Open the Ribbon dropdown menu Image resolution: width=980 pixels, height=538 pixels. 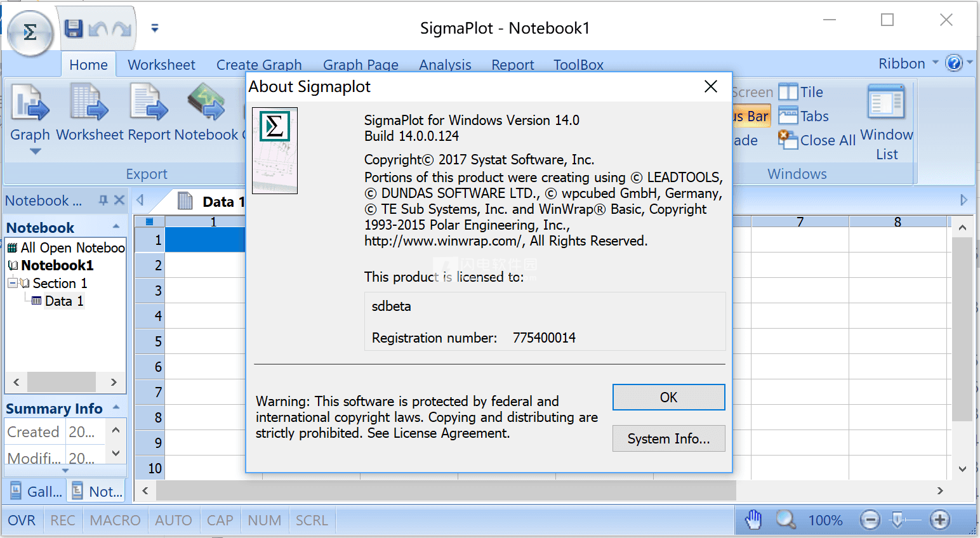[x=908, y=63]
